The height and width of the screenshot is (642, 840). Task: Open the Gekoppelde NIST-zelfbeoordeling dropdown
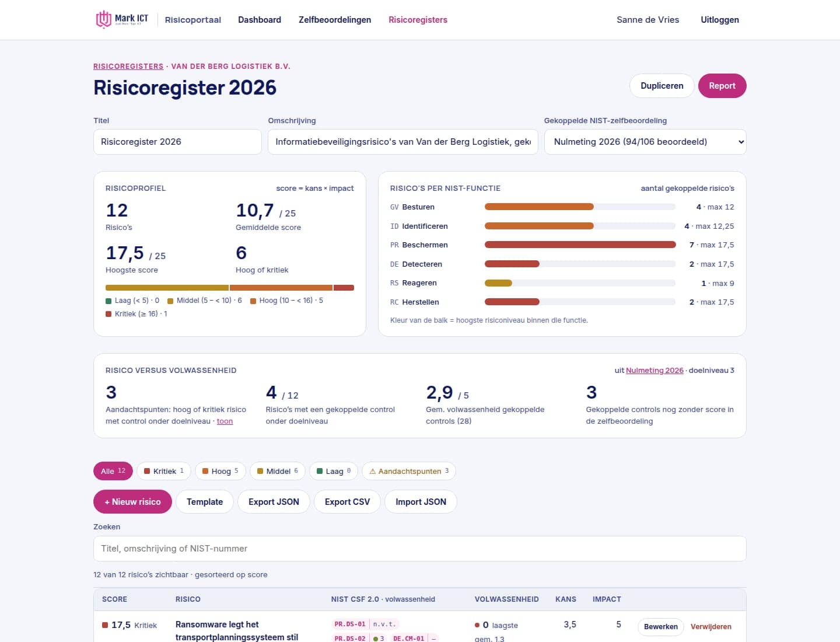[645, 142]
